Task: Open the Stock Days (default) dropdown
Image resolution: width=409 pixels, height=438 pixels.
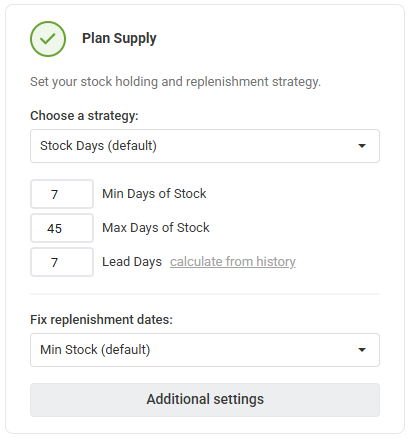Action: 205,146
